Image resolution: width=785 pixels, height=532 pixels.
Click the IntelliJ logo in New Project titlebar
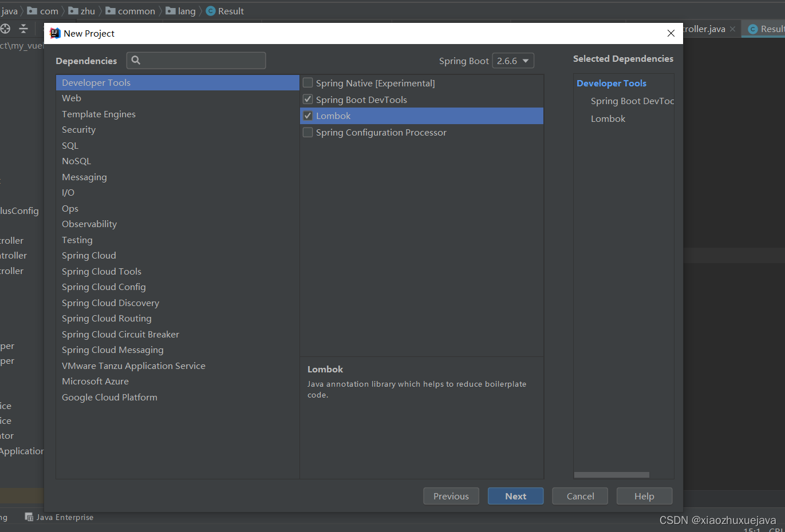point(55,33)
